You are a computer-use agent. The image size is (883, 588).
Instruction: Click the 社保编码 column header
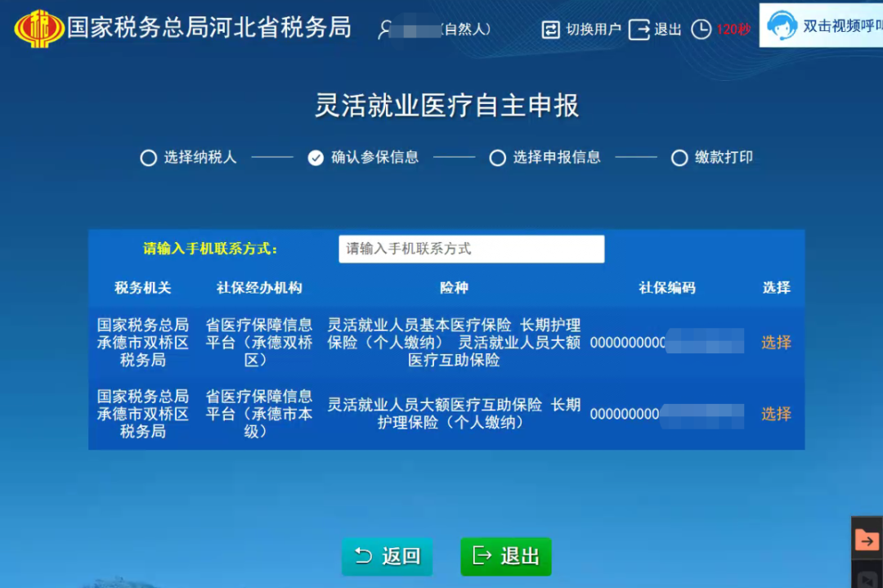667,288
